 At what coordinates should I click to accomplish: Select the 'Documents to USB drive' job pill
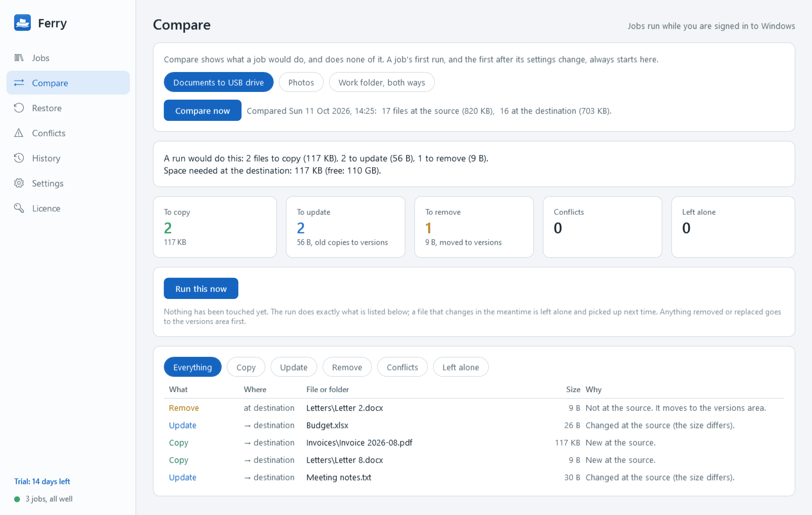pos(218,82)
